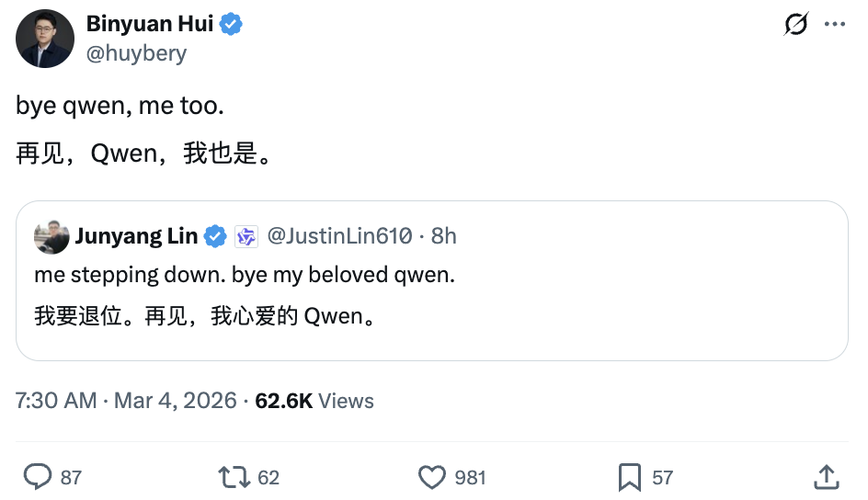This screenshot has height=500, width=868.
Task: Click the repost arrows icon
Action: click(x=234, y=476)
